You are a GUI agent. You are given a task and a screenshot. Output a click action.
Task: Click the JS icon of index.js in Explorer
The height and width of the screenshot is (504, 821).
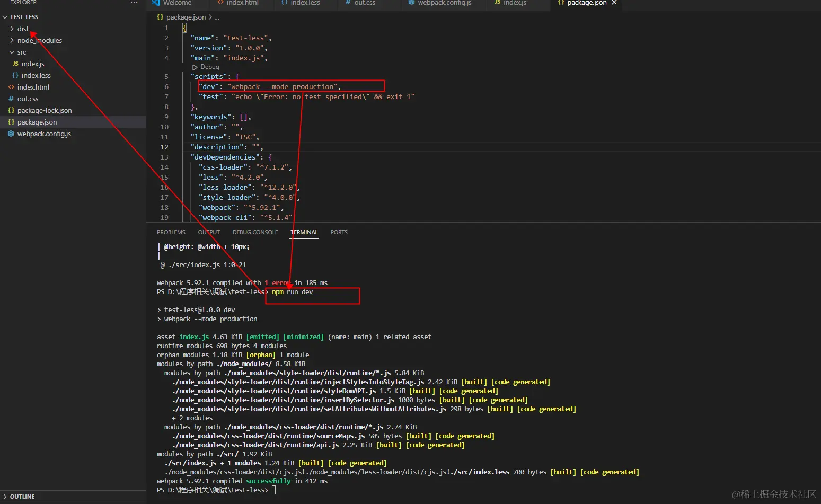pyautogui.click(x=15, y=64)
